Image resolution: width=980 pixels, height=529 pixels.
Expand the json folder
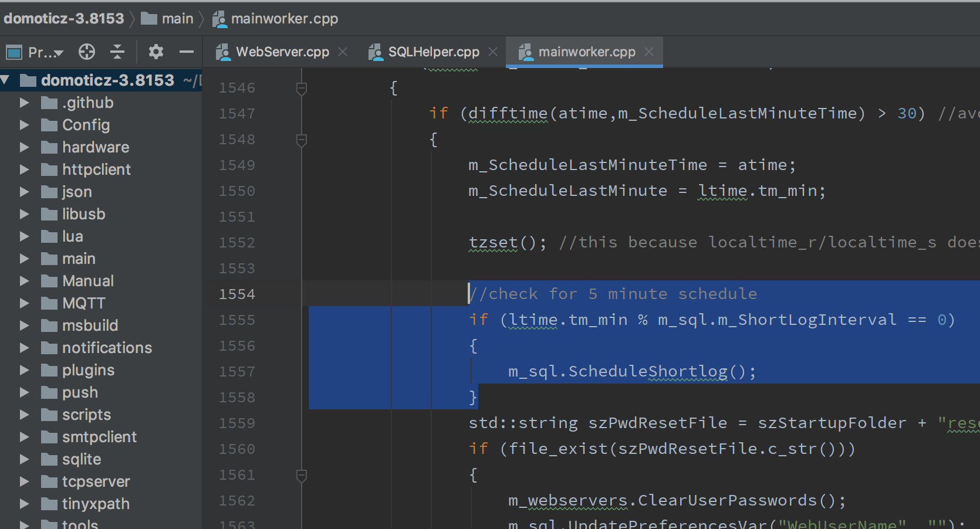(24, 192)
